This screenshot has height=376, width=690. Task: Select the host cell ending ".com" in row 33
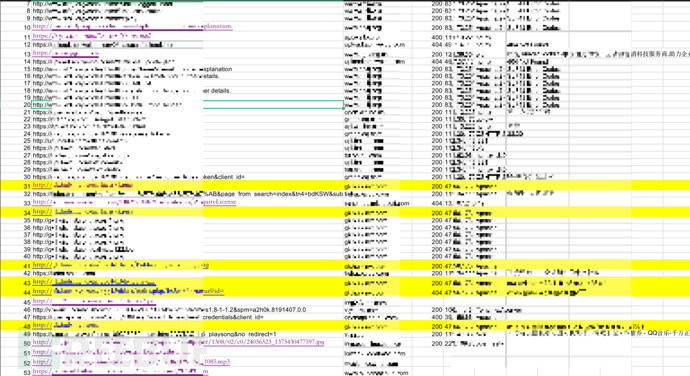pos(377,203)
